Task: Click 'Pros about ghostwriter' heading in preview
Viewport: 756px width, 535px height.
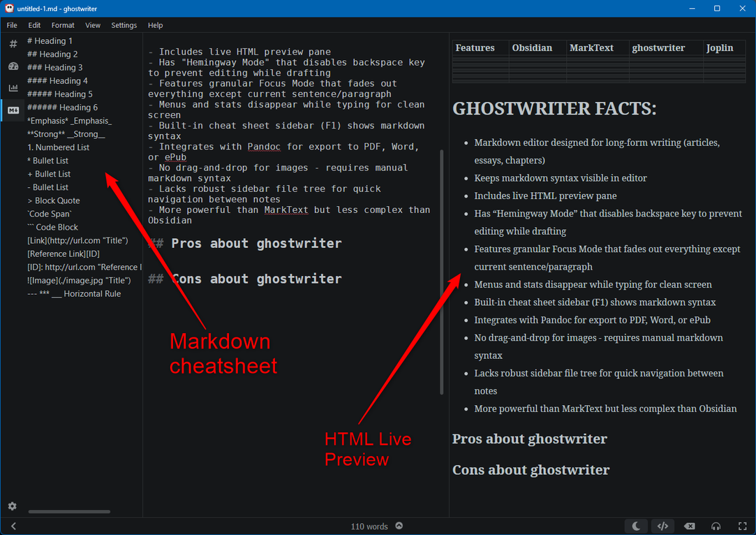Action: click(529, 439)
